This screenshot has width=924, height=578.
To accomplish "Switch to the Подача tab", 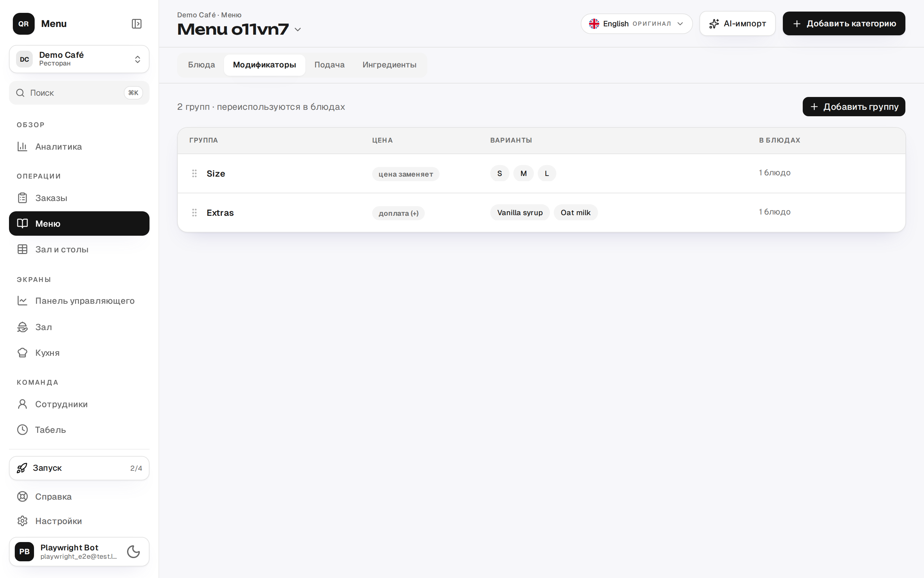I will [x=329, y=65].
